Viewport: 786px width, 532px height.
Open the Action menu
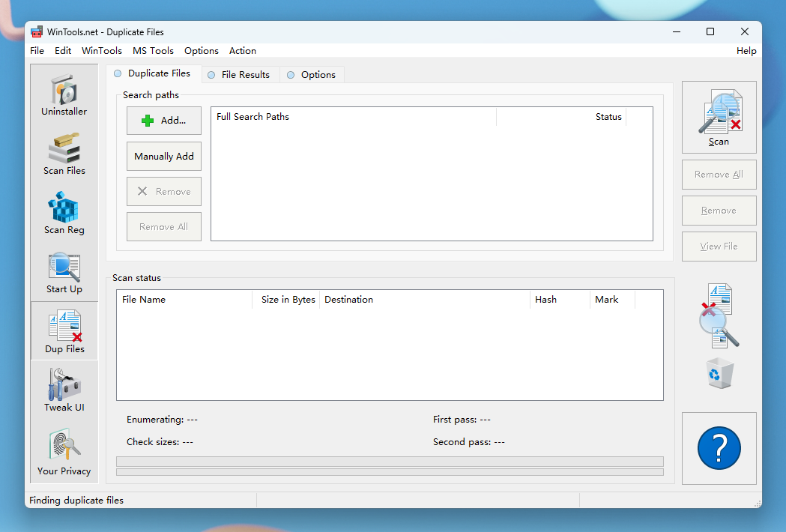[243, 51]
